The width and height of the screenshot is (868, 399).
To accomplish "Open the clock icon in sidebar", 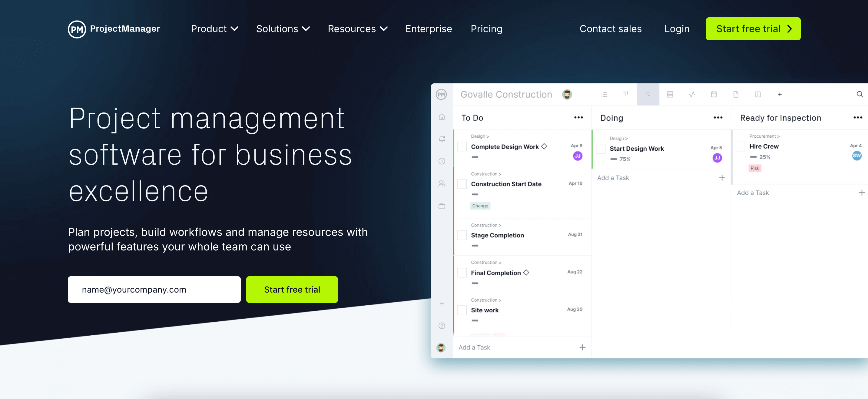I will pyautogui.click(x=442, y=161).
